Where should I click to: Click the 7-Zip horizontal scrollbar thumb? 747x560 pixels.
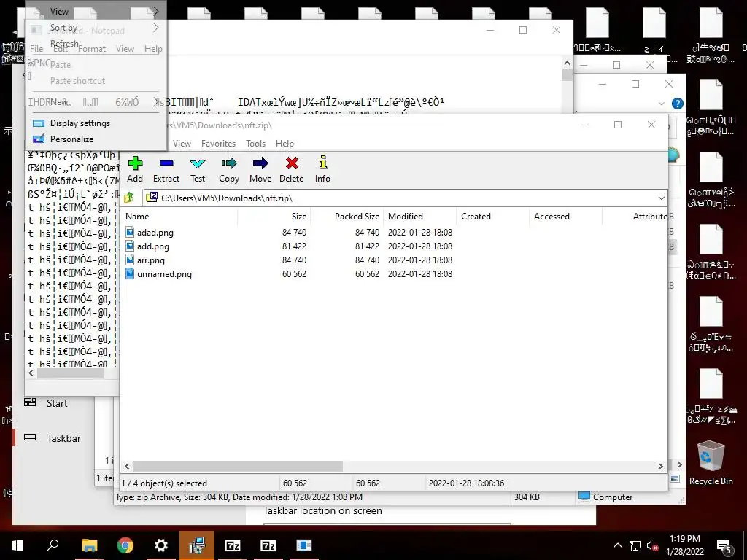pyautogui.click(x=238, y=466)
